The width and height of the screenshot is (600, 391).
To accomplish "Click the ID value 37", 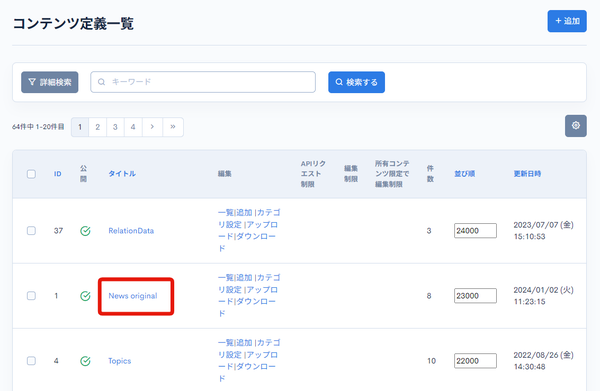I will coord(58,231).
